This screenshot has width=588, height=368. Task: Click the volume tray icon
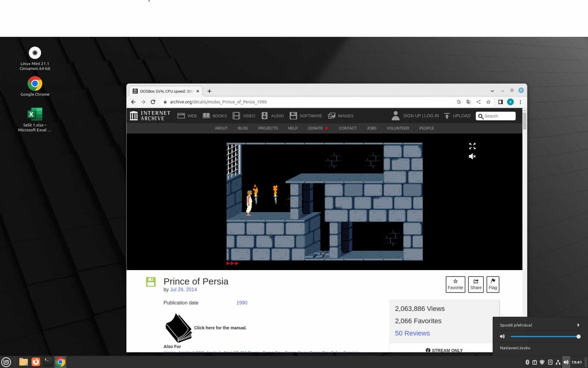coord(566,362)
